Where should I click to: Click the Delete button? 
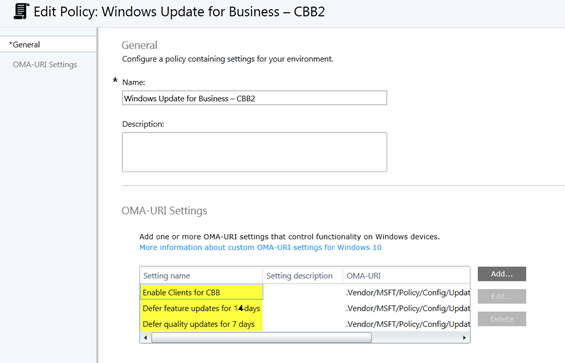pos(502,319)
